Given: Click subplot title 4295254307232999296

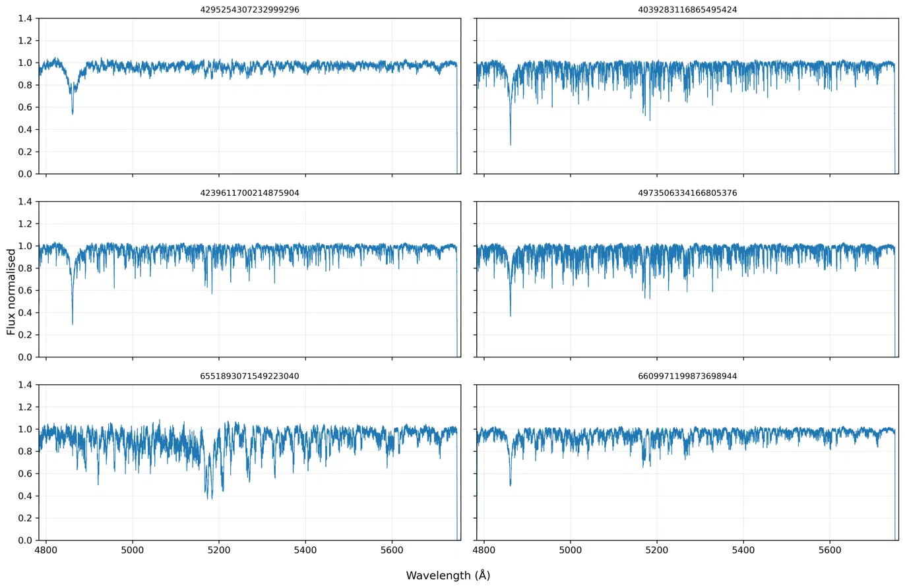Looking at the screenshot, I should pyautogui.click(x=249, y=10).
